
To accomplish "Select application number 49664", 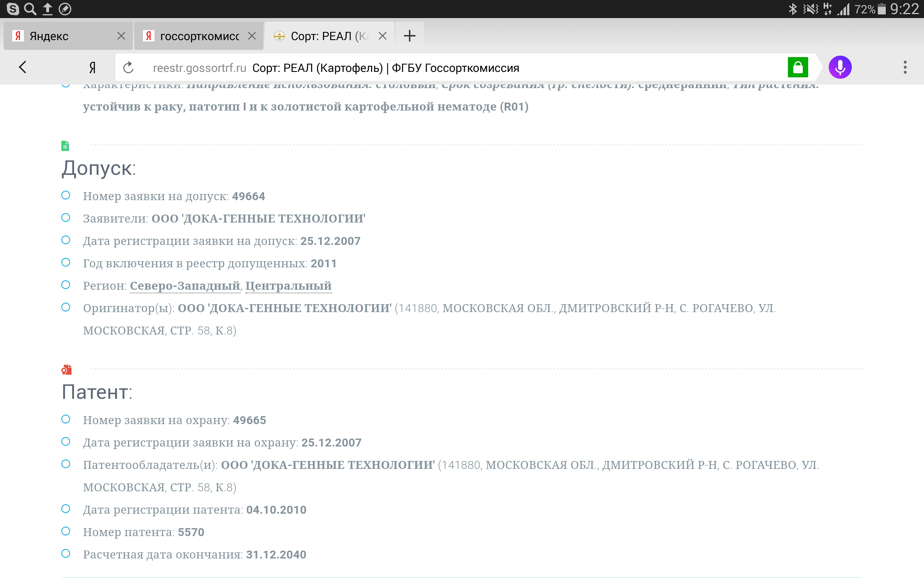I will [x=249, y=196].
